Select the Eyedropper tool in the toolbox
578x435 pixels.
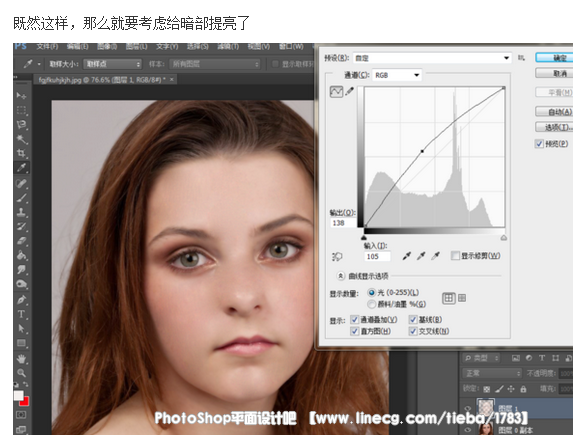point(21,168)
